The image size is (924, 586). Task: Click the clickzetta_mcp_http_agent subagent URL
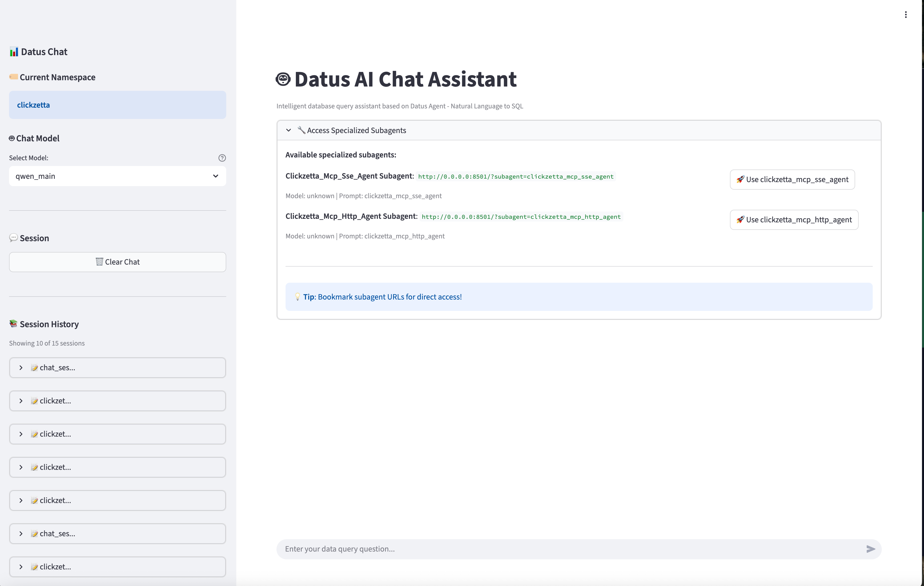coord(521,217)
